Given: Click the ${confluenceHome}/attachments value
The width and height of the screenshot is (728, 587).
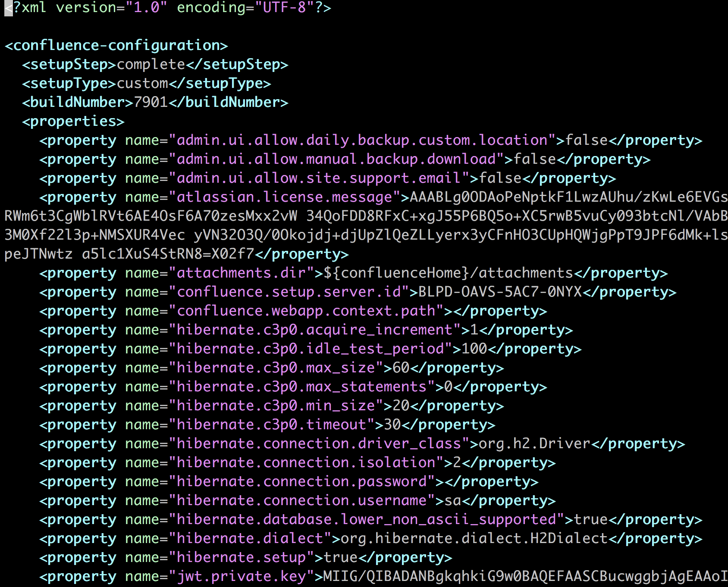Looking at the screenshot, I should [448, 273].
